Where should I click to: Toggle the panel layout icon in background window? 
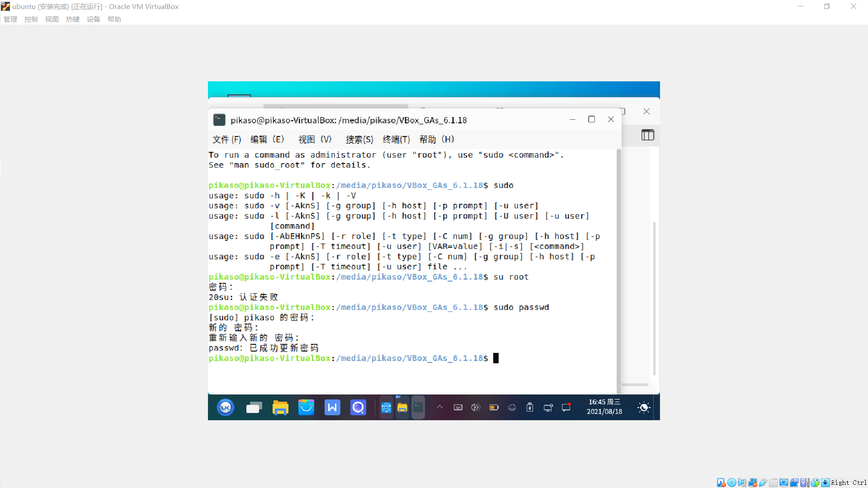[647, 135]
